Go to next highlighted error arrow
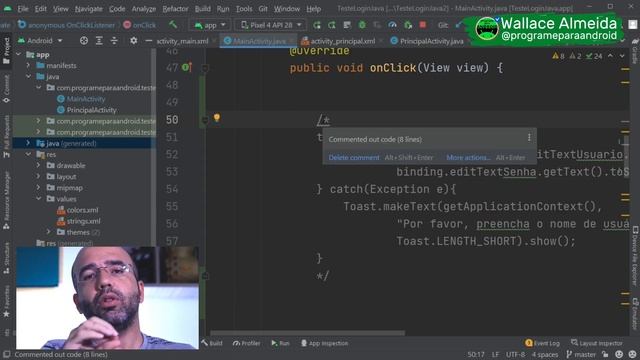This screenshot has height=360, width=640. tap(622, 56)
